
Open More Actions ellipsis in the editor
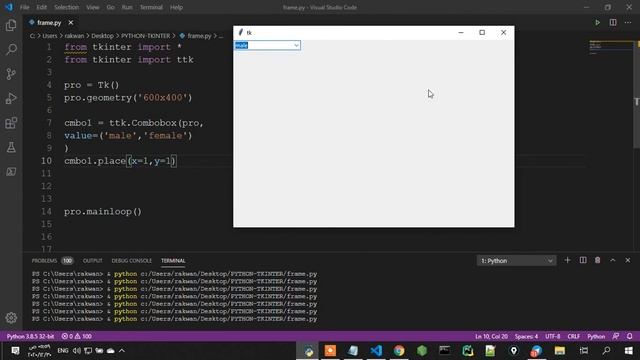pos(628,22)
